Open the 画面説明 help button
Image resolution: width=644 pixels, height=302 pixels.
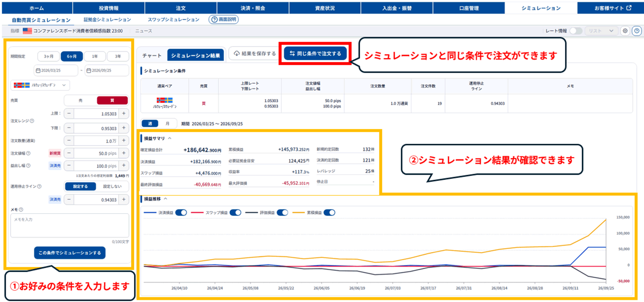(x=224, y=19)
